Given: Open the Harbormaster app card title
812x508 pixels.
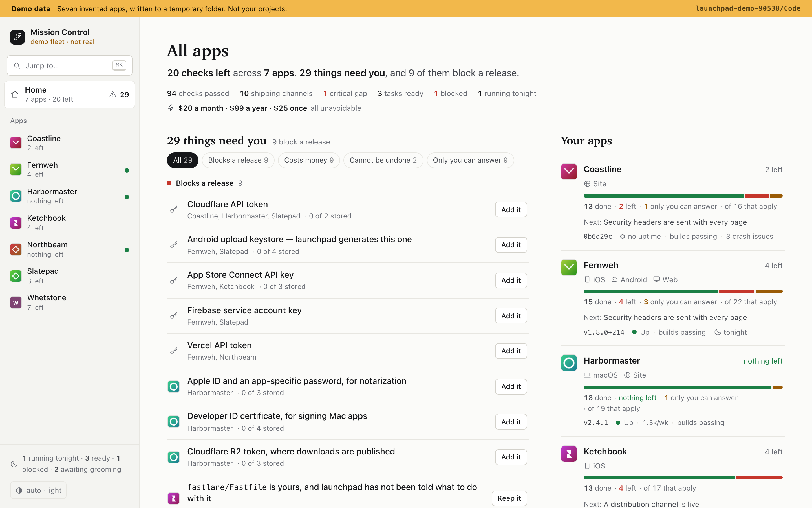Looking at the screenshot, I should point(612,360).
